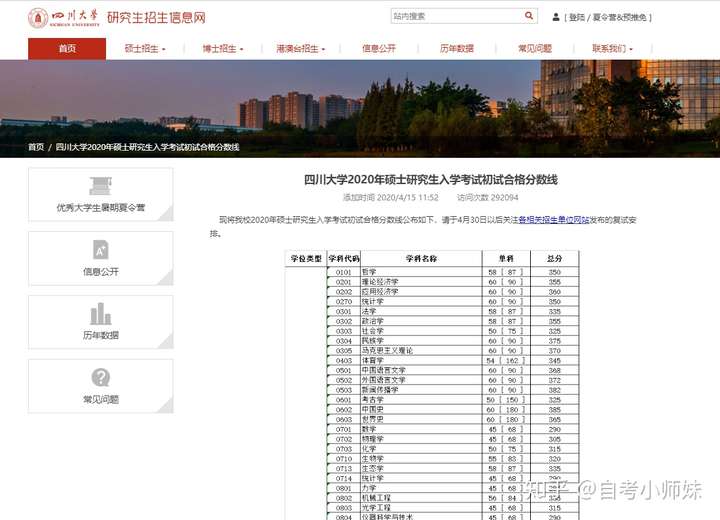Click the 光学工程 table cell
The image size is (720, 520).
(x=421, y=508)
